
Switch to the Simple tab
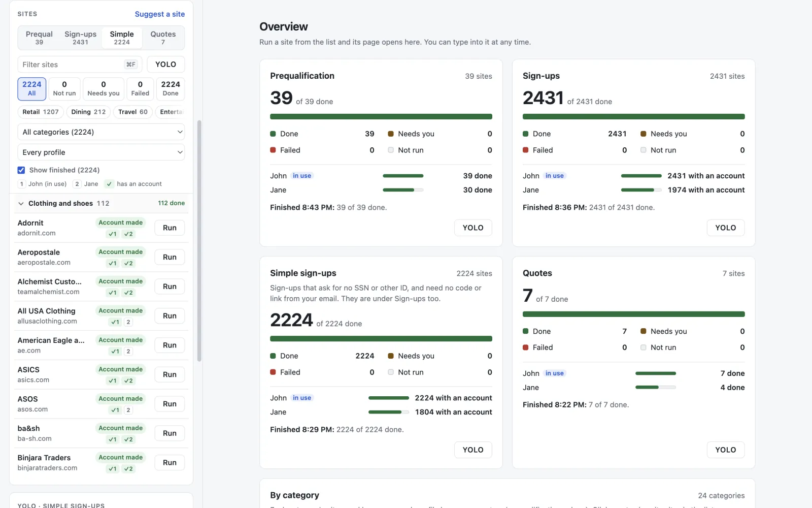(x=122, y=38)
